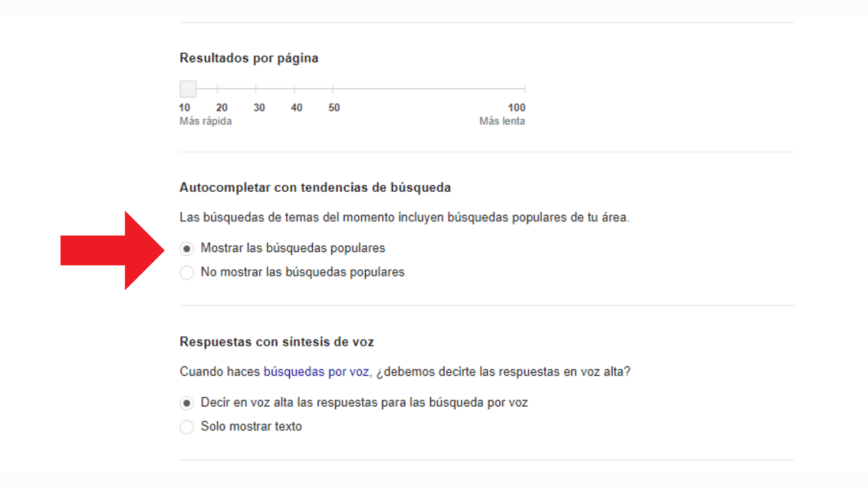Click the red arrow graphic
The height and width of the screenshot is (488, 868).
112,249
